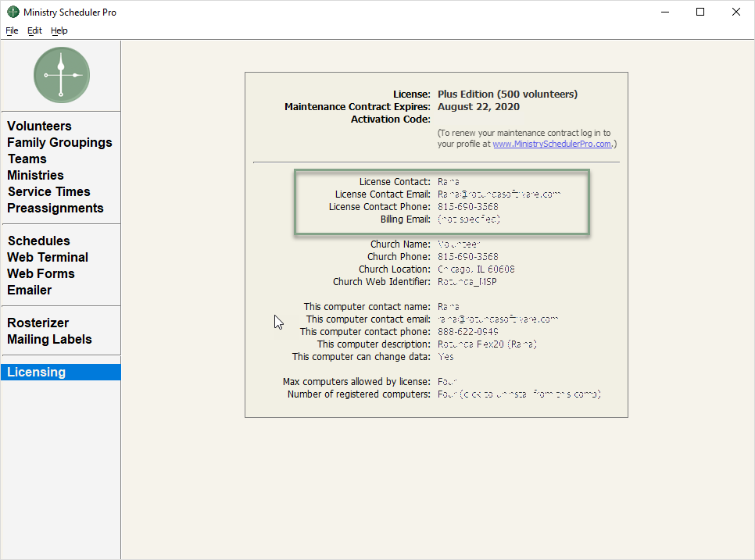Select Family Groupings in the sidebar
This screenshot has width=755, height=560.
59,142
